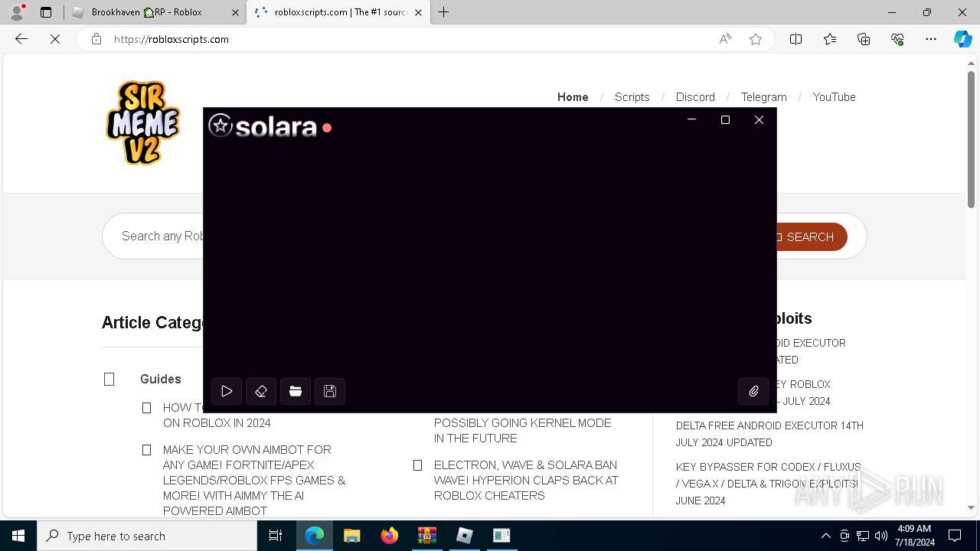
Task: Open the Scripts nav link
Action: pyautogui.click(x=632, y=97)
